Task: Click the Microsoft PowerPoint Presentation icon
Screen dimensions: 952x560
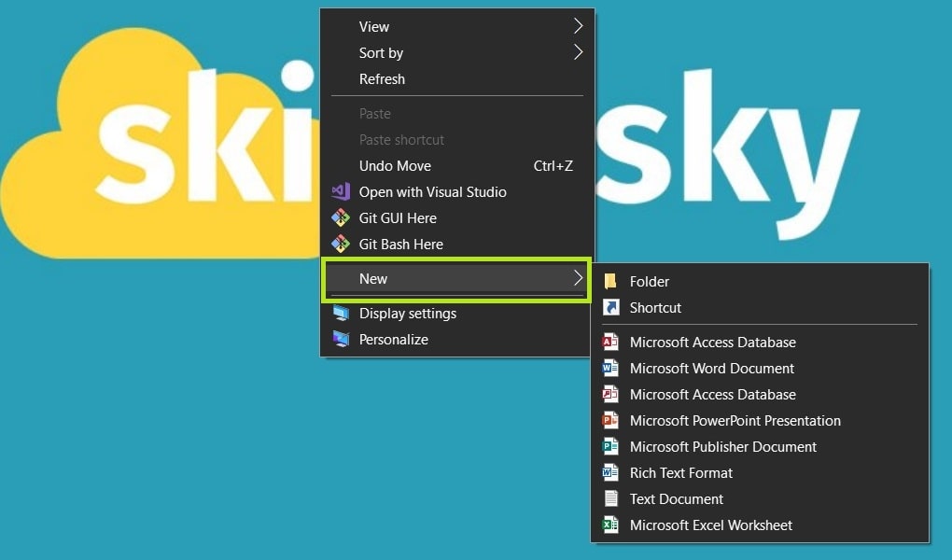Action: click(x=610, y=420)
